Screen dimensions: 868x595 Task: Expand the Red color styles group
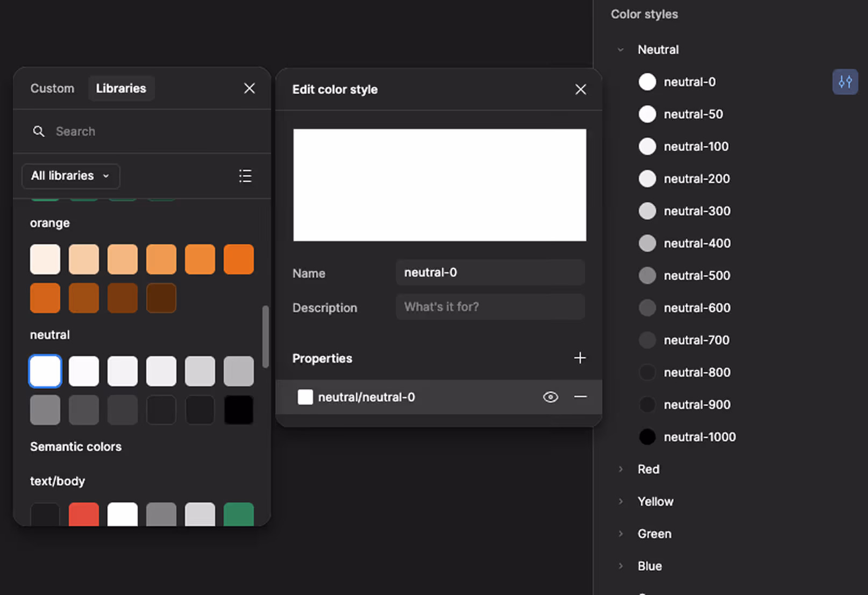point(621,469)
